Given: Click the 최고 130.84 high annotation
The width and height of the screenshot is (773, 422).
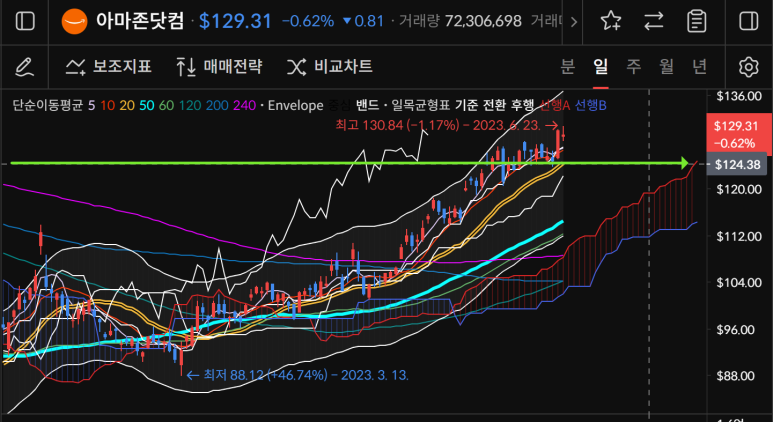Looking at the screenshot, I should coord(447,125).
